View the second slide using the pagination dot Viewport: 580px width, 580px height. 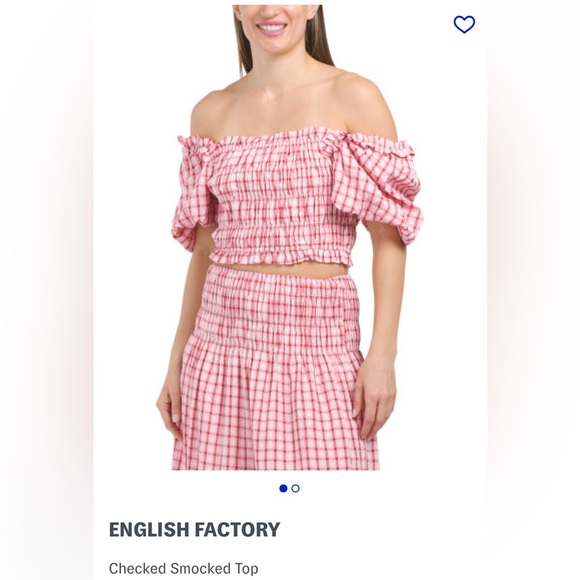(296, 488)
